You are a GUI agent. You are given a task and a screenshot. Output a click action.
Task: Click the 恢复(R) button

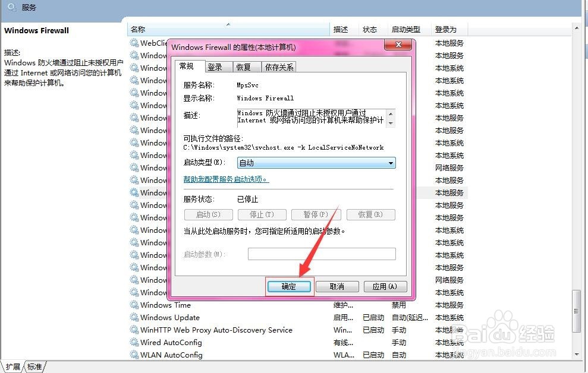[370, 214]
